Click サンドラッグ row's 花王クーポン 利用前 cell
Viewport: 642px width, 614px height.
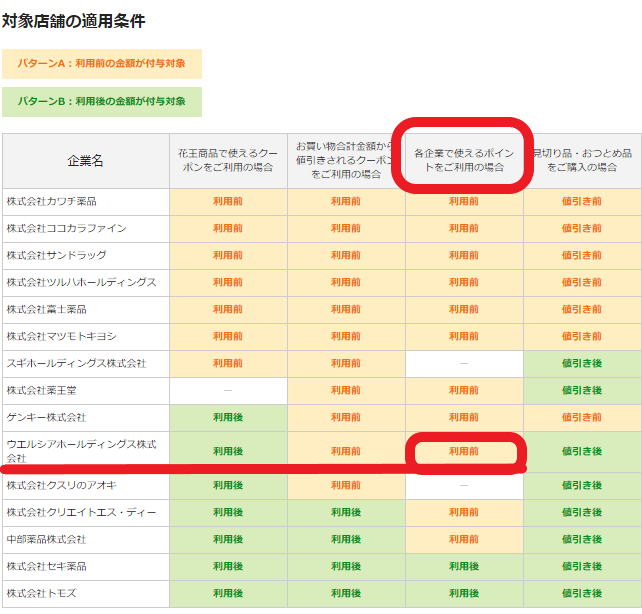pos(228,255)
